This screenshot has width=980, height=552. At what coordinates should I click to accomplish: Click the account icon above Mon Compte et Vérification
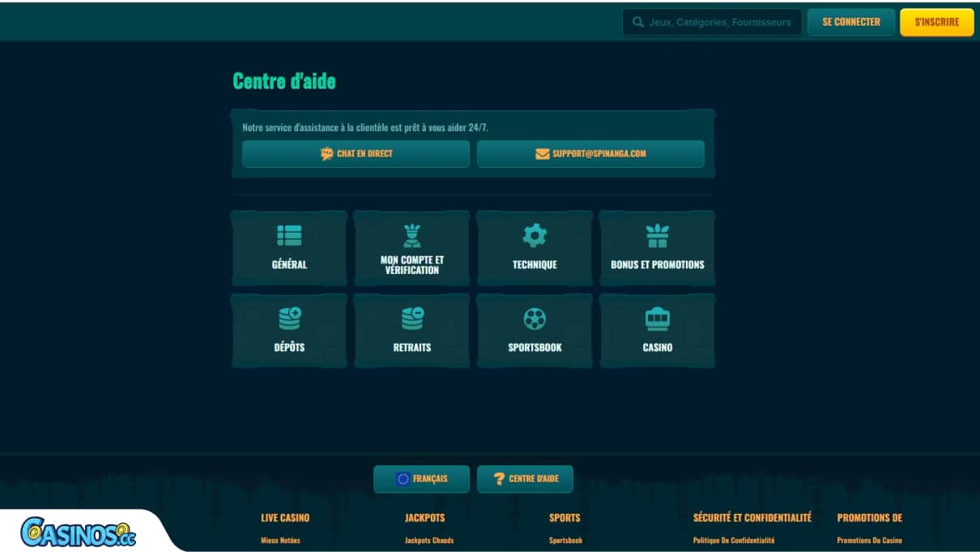pos(412,236)
